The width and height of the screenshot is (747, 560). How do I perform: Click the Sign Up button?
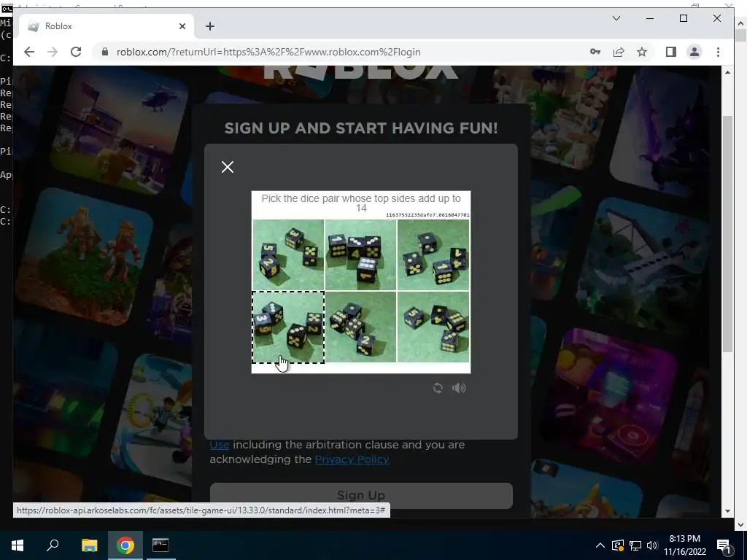click(x=361, y=495)
